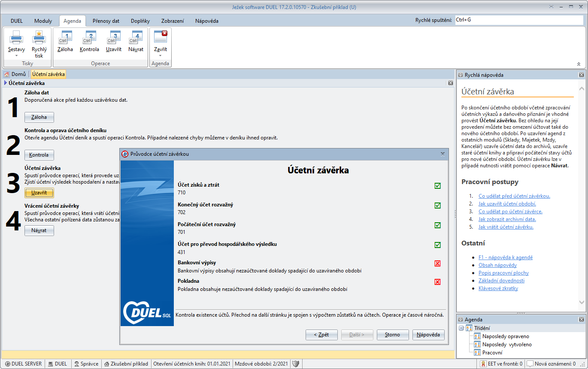Run the Kontrola operation in the ribbon
Image resolution: width=588 pixels, height=369 pixels.
(89, 42)
